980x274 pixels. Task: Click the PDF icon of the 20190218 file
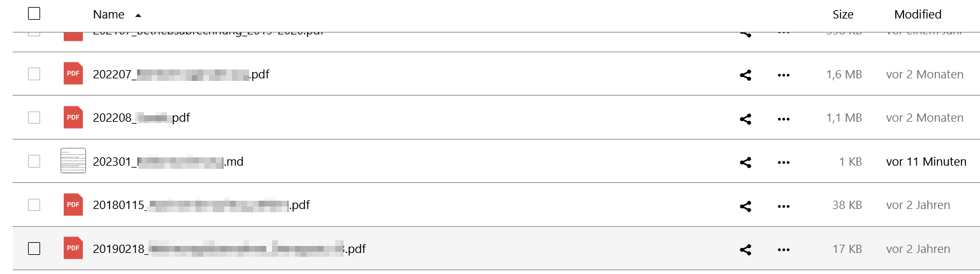pyautogui.click(x=73, y=248)
